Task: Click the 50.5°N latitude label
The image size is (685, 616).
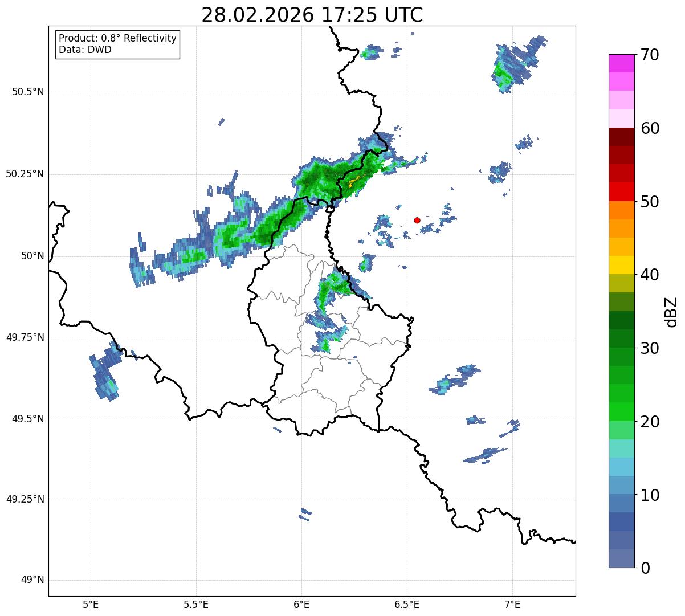Action: click(28, 92)
